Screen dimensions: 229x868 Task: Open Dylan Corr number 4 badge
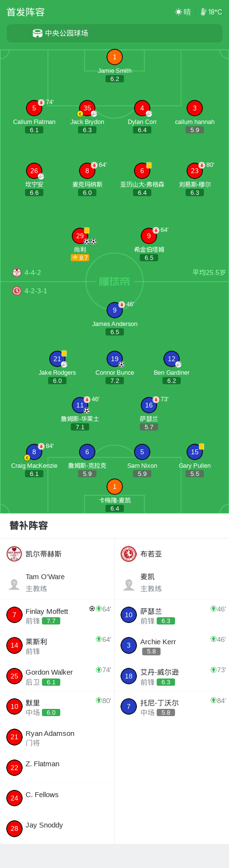point(142,108)
